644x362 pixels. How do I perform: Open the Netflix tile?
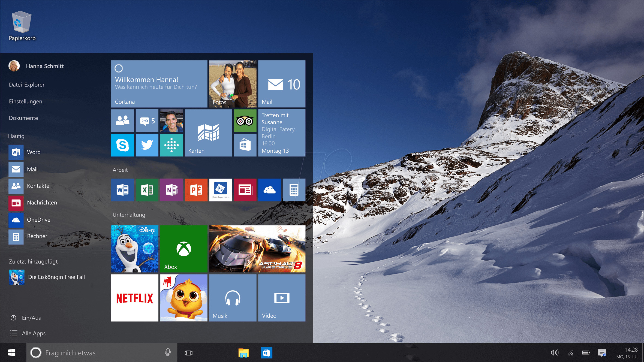[135, 298]
